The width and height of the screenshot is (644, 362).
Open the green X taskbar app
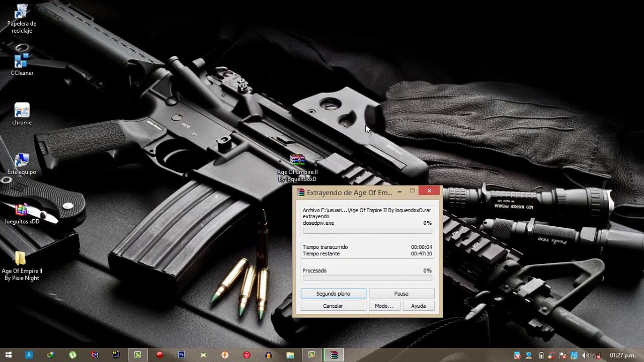(203, 355)
